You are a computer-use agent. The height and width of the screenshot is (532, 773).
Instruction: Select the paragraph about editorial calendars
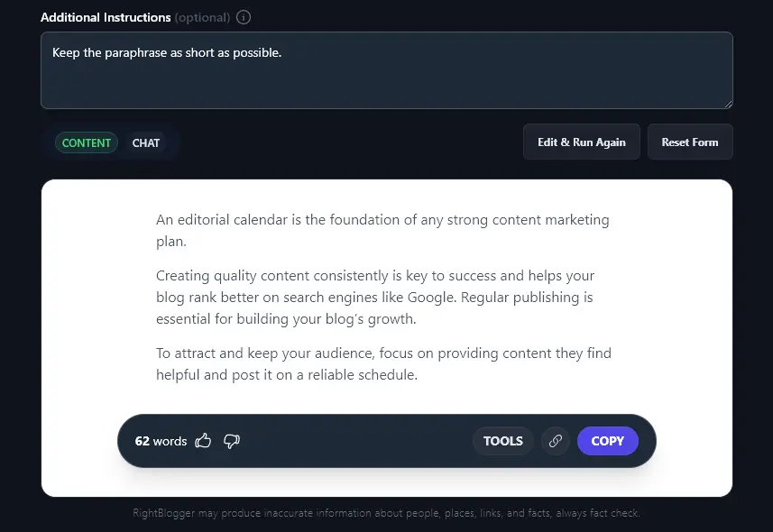382,230
